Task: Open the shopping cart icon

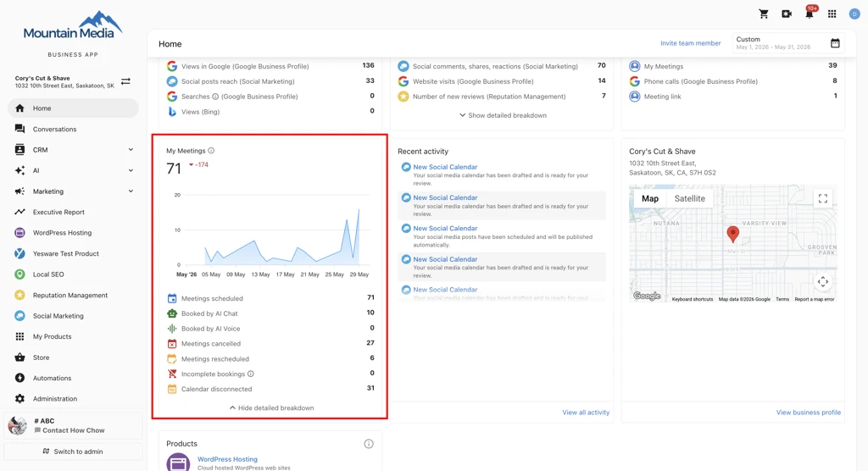Action: [x=764, y=14]
